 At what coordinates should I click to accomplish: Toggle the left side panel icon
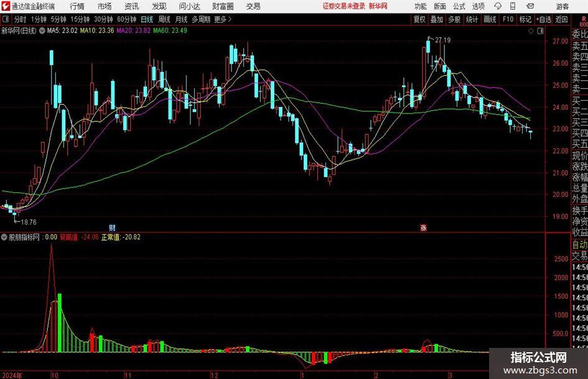pyautogui.click(x=5, y=19)
